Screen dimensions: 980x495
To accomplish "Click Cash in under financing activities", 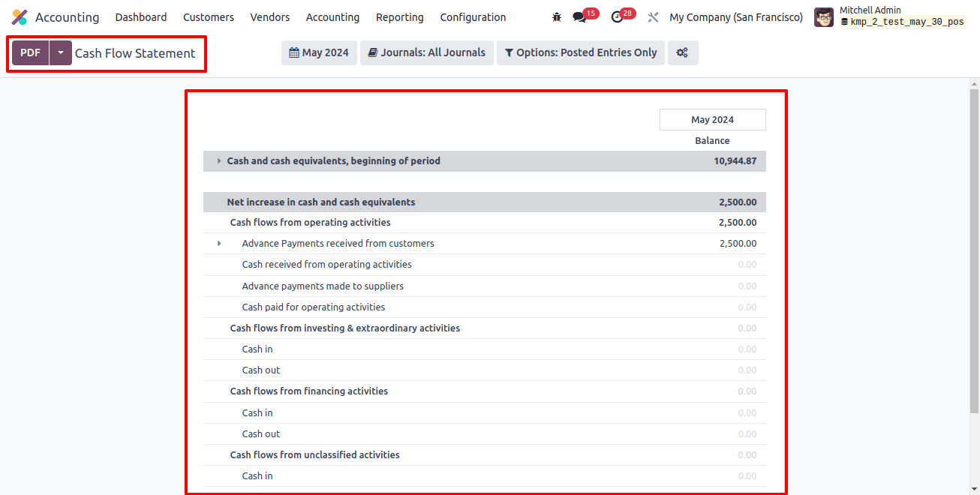I will point(257,413).
